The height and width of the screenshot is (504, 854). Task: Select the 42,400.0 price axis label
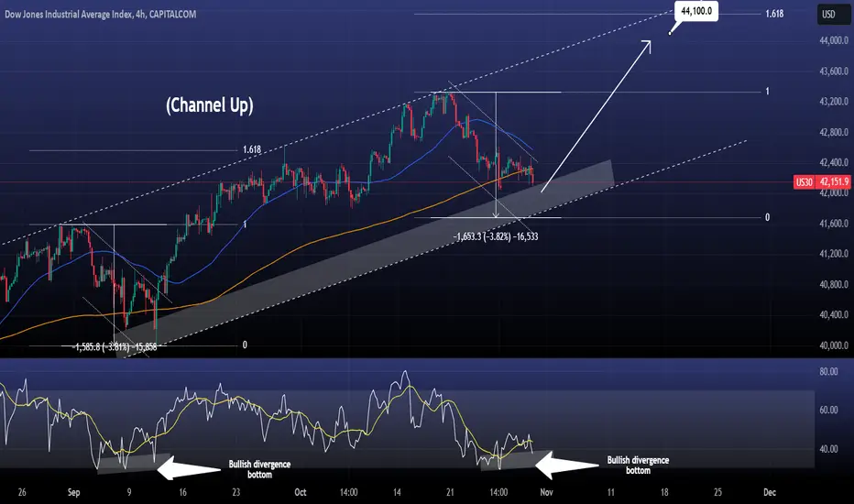(834, 162)
